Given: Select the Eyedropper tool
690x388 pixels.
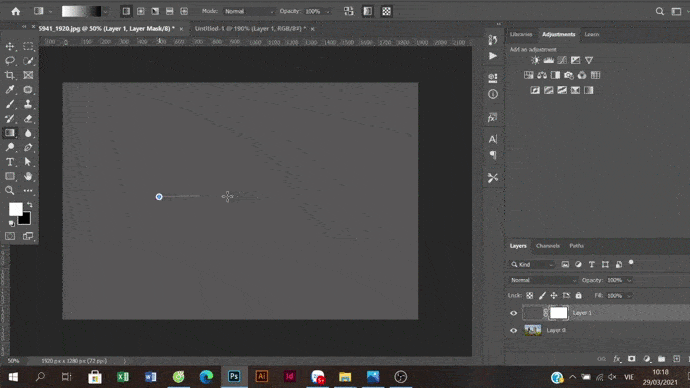Looking at the screenshot, I should [x=10, y=90].
